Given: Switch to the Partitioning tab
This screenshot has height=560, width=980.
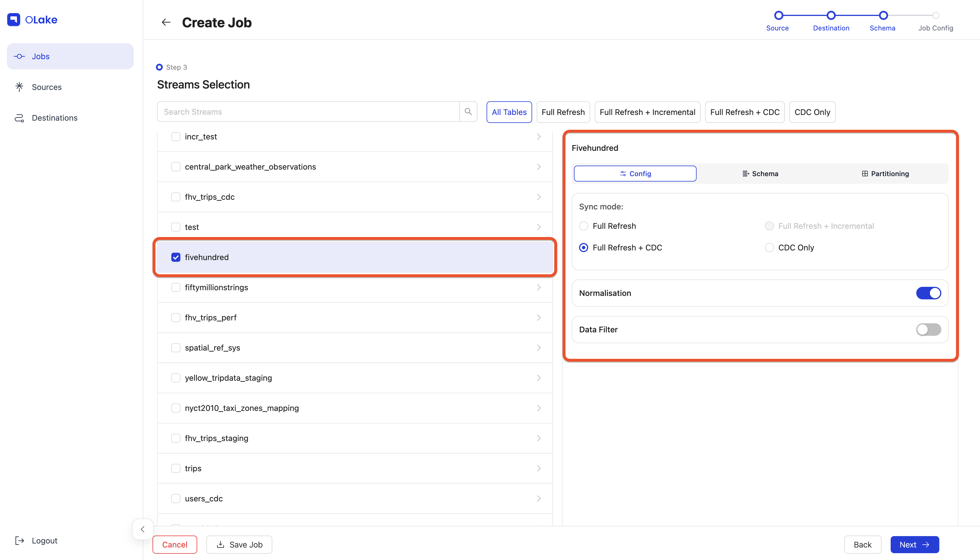Looking at the screenshot, I should [885, 174].
